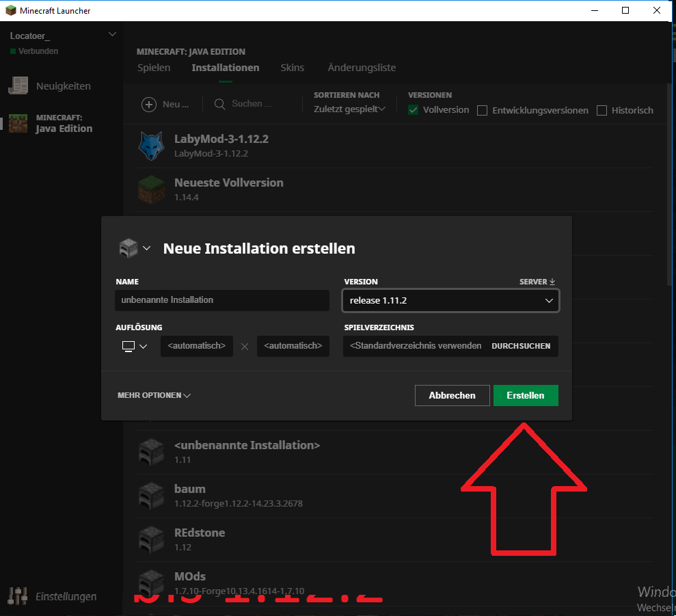Click the furnace icon next to REdstone
This screenshot has height=616, width=676.
[x=151, y=539]
